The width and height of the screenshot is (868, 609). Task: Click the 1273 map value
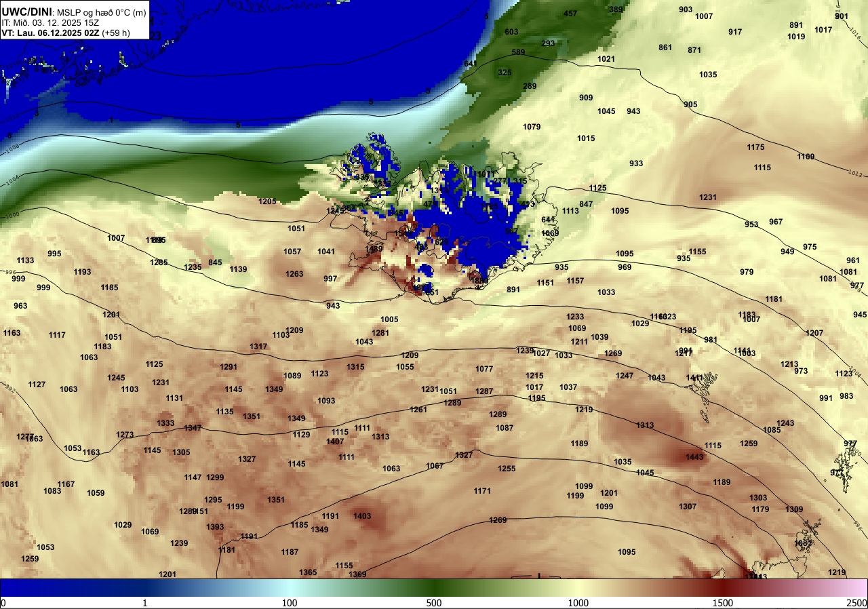tap(125, 435)
